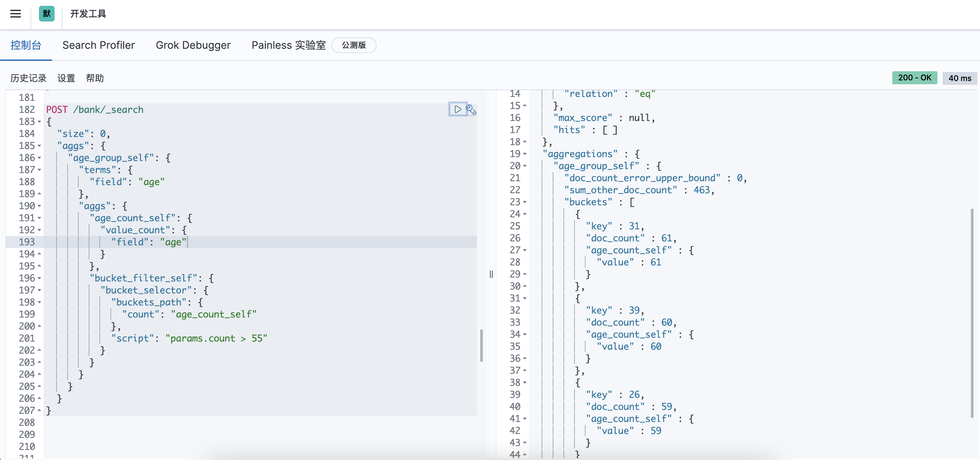Click the 200 - OK status badge

915,77
